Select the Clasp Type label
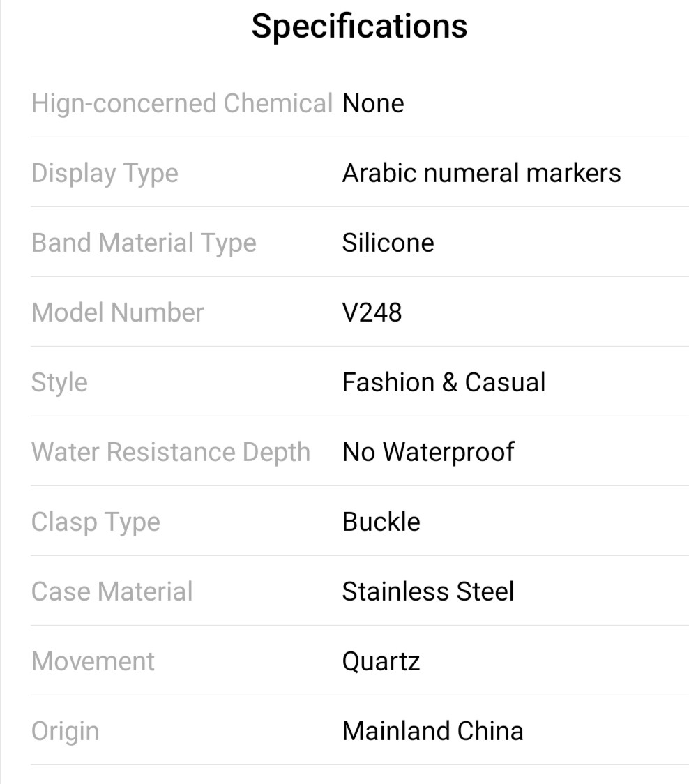The width and height of the screenshot is (689, 784). click(96, 522)
